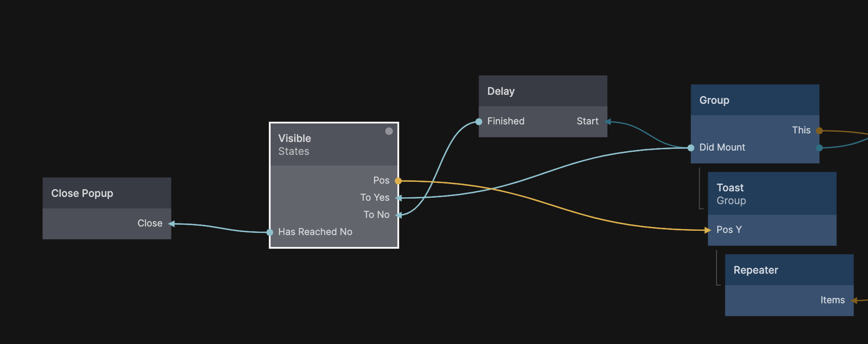Screen dimensions: 868x344
Task: Click the To No input arrow
Action: pos(398,215)
